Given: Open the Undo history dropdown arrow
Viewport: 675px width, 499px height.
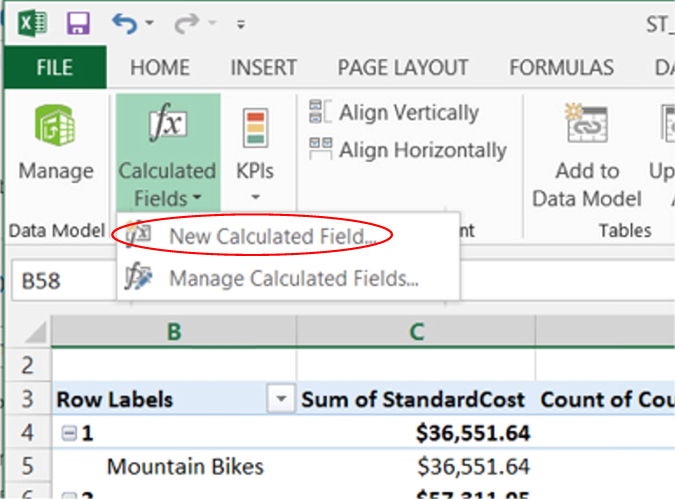Looking at the screenshot, I should pos(149,23).
